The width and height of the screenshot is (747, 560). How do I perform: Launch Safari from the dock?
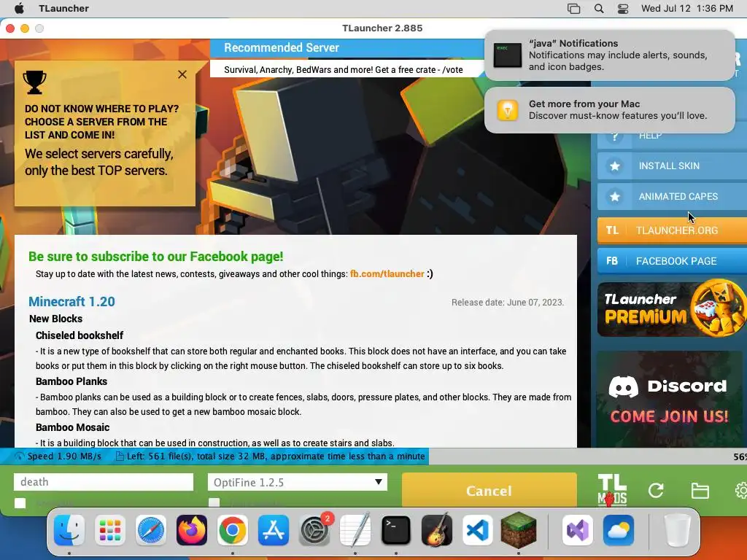[151, 530]
